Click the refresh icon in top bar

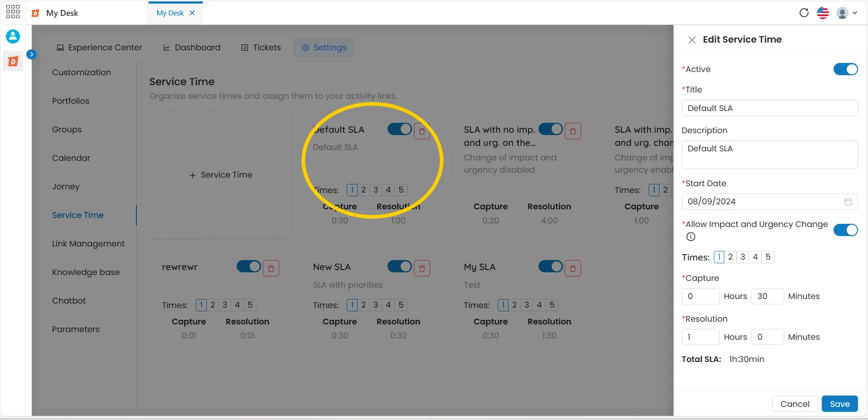click(804, 13)
